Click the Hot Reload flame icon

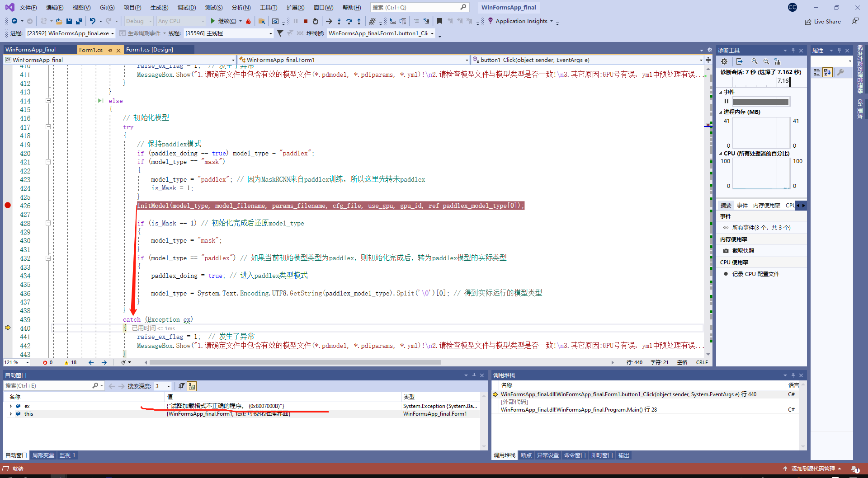pos(248,21)
